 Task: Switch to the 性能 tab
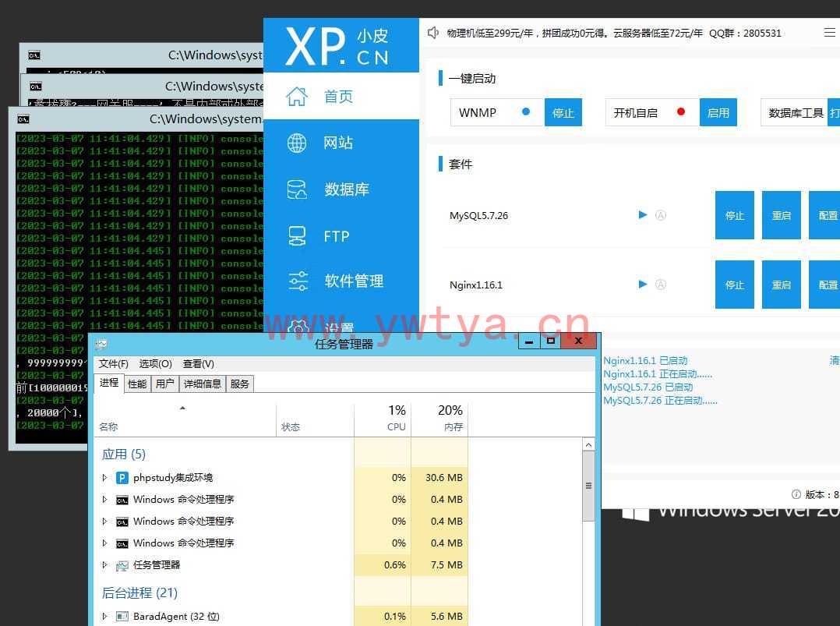137,384
